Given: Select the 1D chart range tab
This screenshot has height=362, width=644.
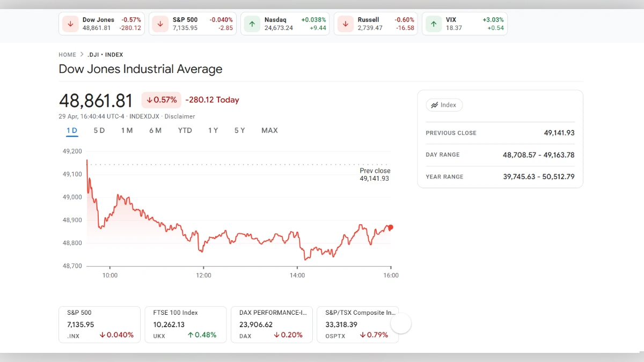Looking at the screenshot, I should point(72,130).
